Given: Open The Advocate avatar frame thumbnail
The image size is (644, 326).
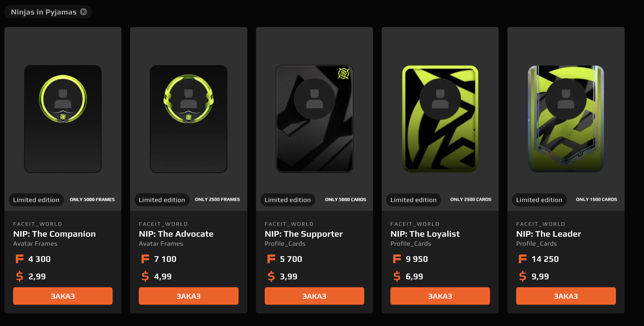Looking at the screenshot, I should click(x=189, y=119).
